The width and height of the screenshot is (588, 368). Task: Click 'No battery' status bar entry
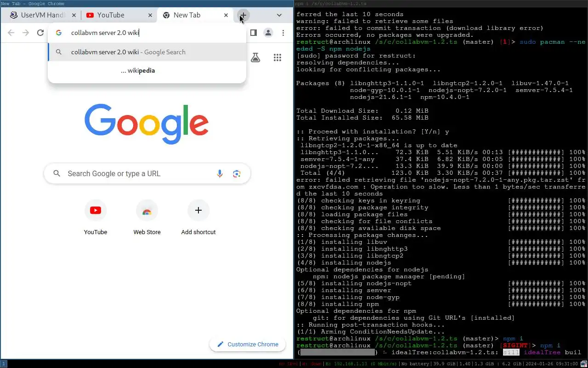(x=415, y=364)
